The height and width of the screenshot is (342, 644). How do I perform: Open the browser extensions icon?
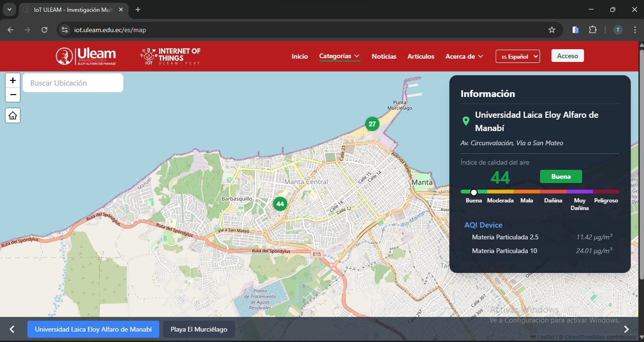592,30
